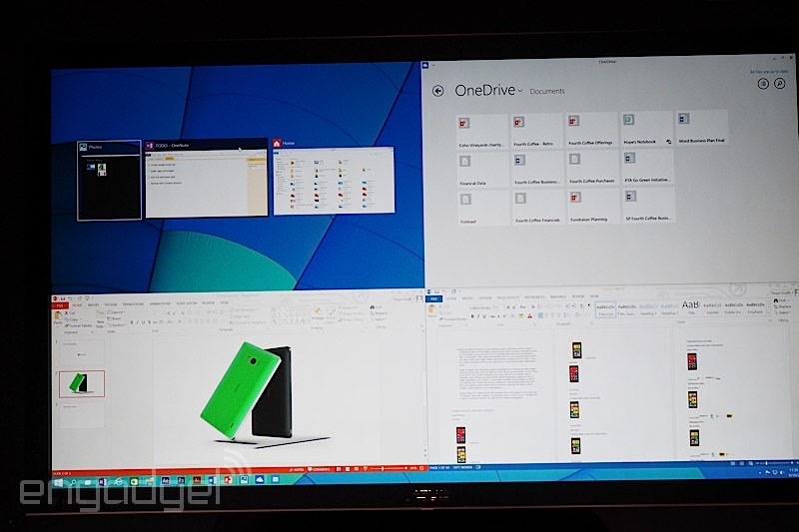799x532 pixels.
Task: Switch to PowerPoint TRANSITIONS tab
Action: click(x=133, y=304)
